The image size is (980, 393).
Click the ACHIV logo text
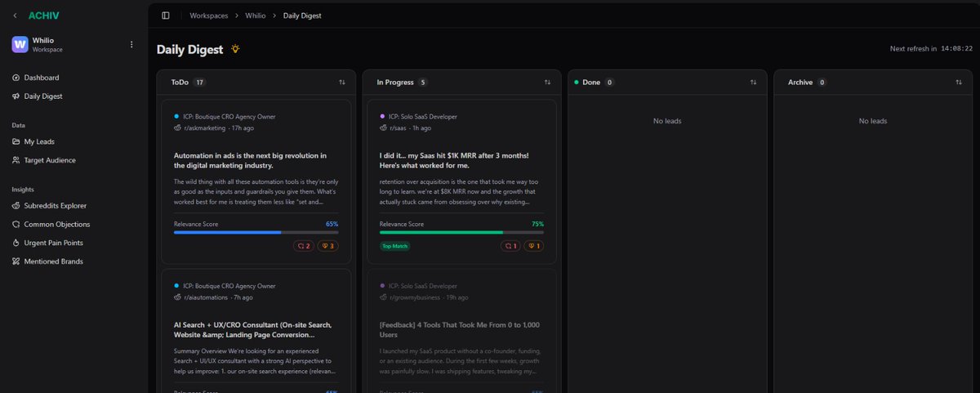pos(43,16)
